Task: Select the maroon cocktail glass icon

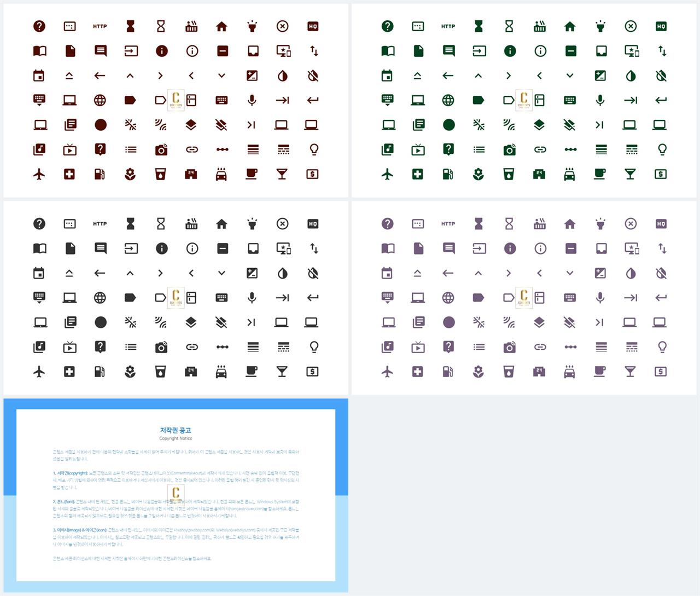Action: [x=282, y=174]
